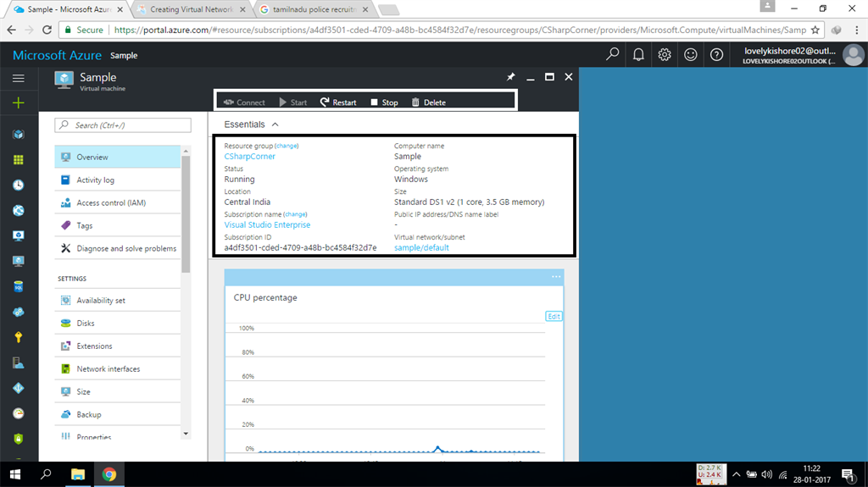The image size is (868, 487).
Task: Focus the blade Search (Ctrl+/) box
Action: [x=123, y=125]
